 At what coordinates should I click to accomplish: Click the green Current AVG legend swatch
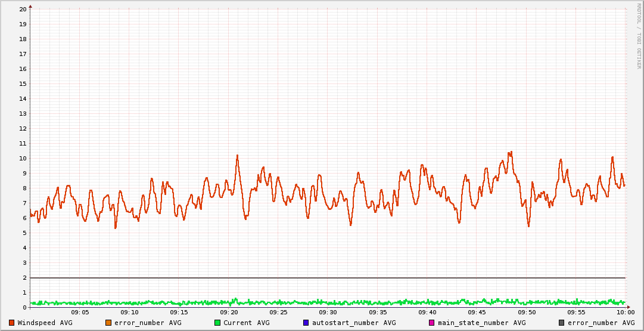coord(217,323)
